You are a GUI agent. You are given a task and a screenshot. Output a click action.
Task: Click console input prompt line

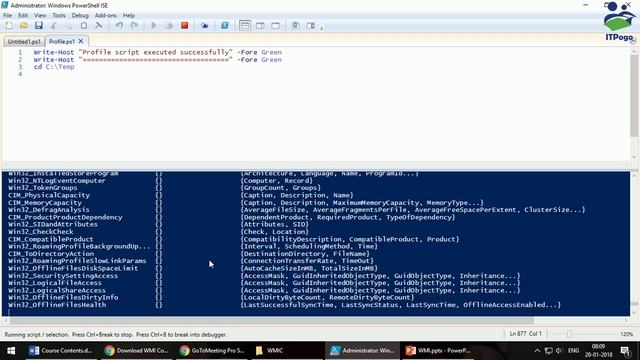click(x=316, y=312)
